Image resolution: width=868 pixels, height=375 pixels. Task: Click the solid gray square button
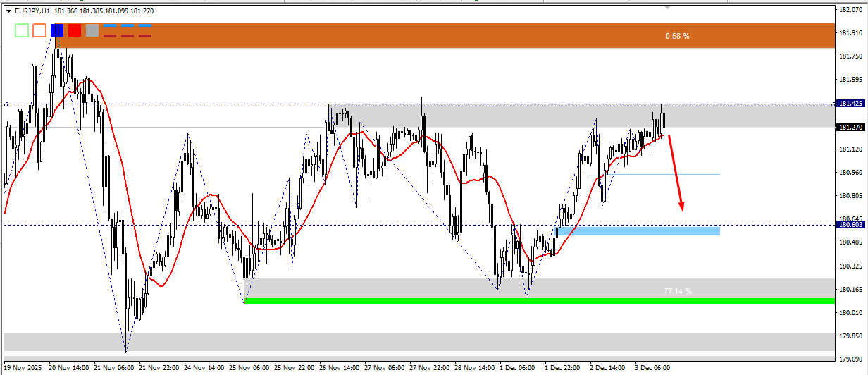[92, 30]
